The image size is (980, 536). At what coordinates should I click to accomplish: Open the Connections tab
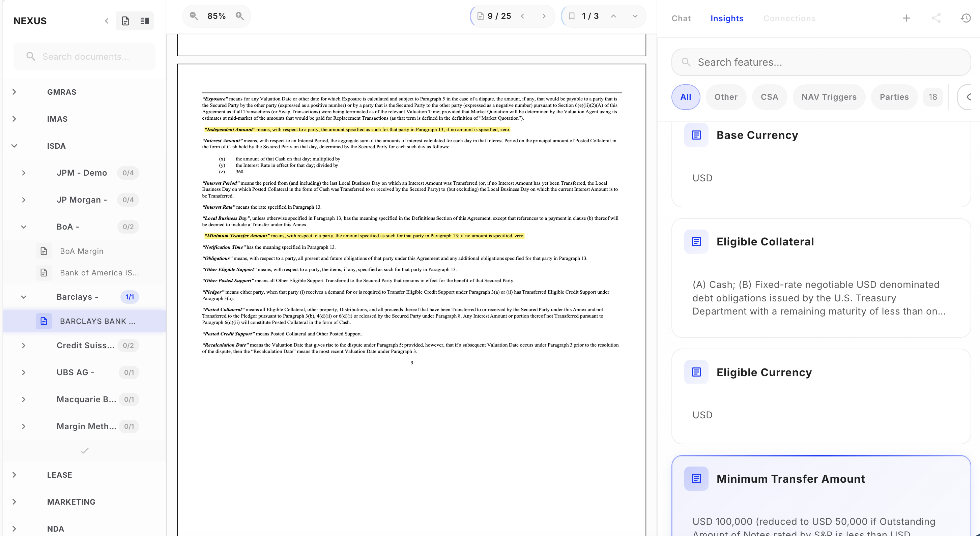pyautogui.click(x=789, y=18)
